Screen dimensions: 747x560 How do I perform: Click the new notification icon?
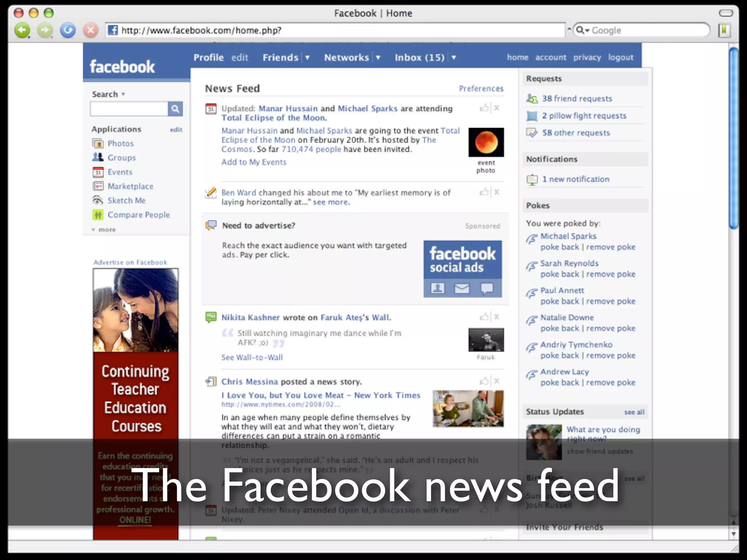point(532,179)
